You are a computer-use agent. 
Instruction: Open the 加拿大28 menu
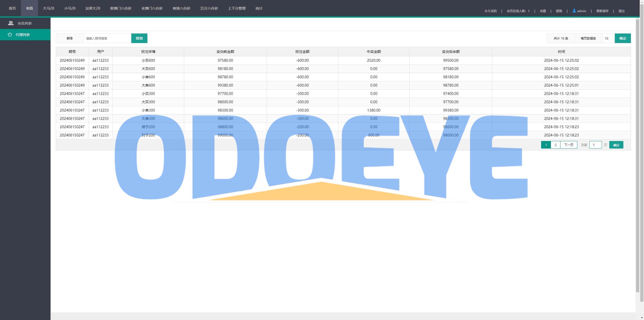click(93, 8)
